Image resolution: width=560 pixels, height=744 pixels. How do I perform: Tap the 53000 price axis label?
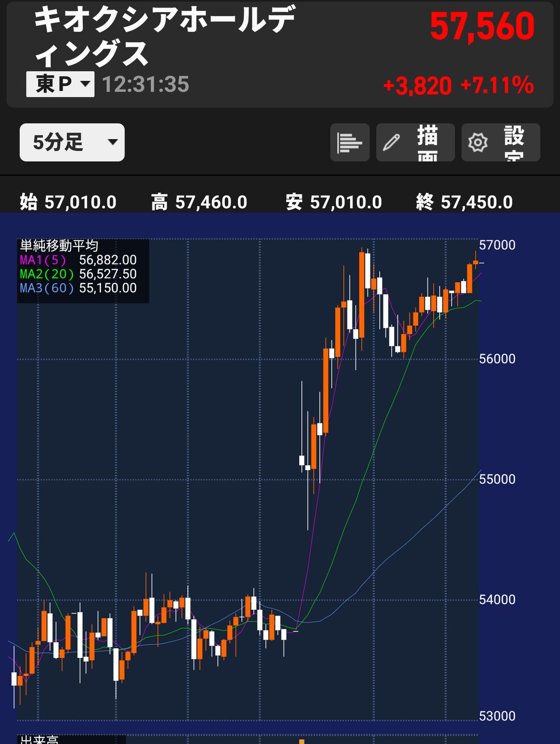(x=497, y=716)
